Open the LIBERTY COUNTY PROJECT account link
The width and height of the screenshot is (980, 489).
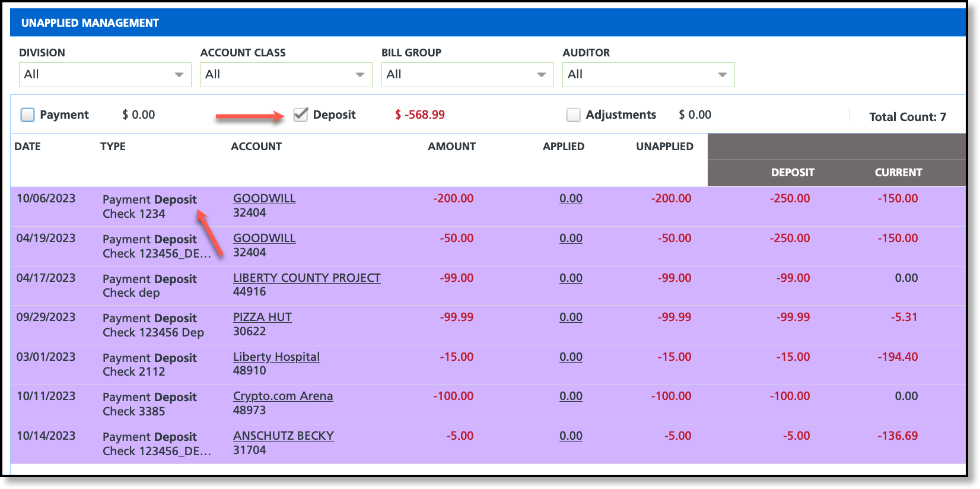(x=307, y=278)
